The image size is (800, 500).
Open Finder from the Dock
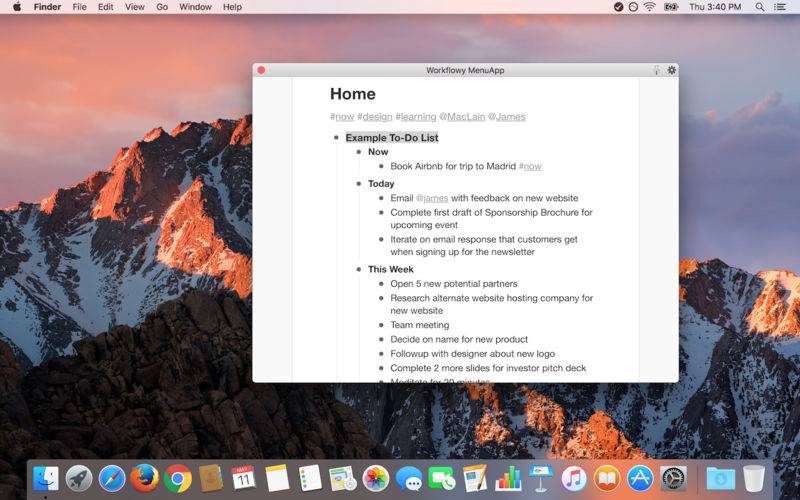pos(45,479)
